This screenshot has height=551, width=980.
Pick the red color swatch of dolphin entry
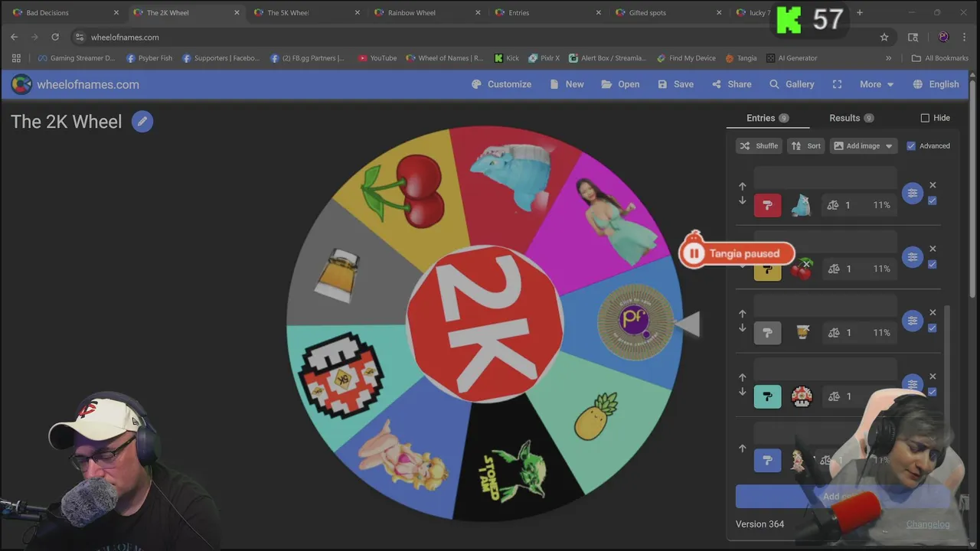click(x=767, y=205)
